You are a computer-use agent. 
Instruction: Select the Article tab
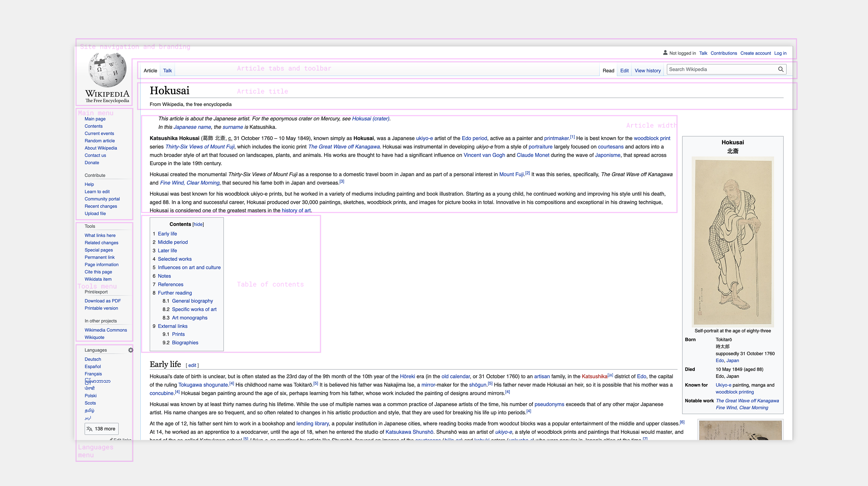(x=150, y=71)
